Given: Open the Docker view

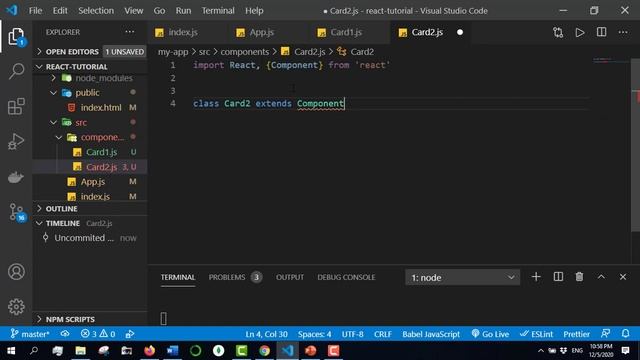Looking at the screenshot, I should tap(16, 177).
